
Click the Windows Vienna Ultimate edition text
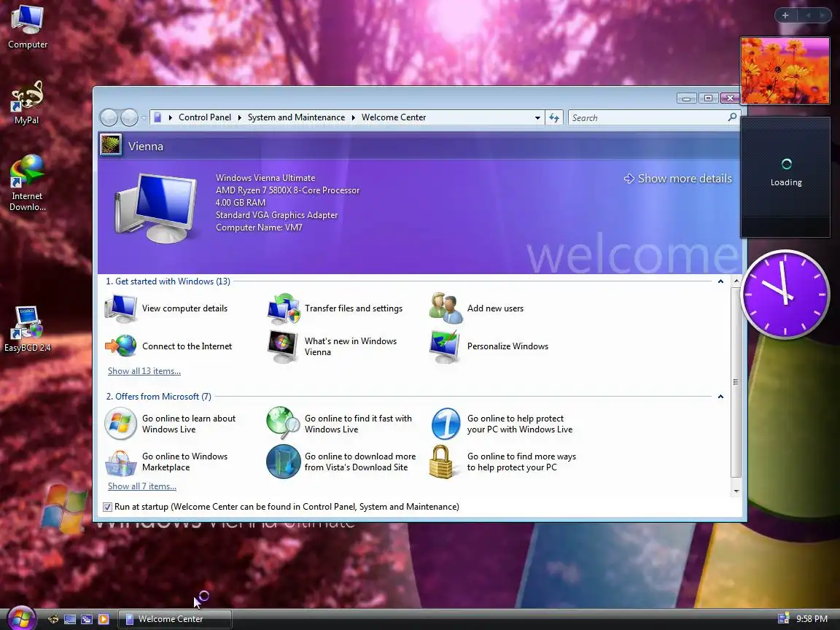point(265,178)
